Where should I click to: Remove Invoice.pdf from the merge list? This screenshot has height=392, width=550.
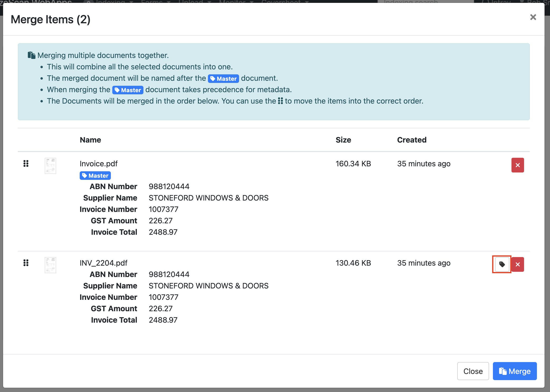(x=517, y=165)
